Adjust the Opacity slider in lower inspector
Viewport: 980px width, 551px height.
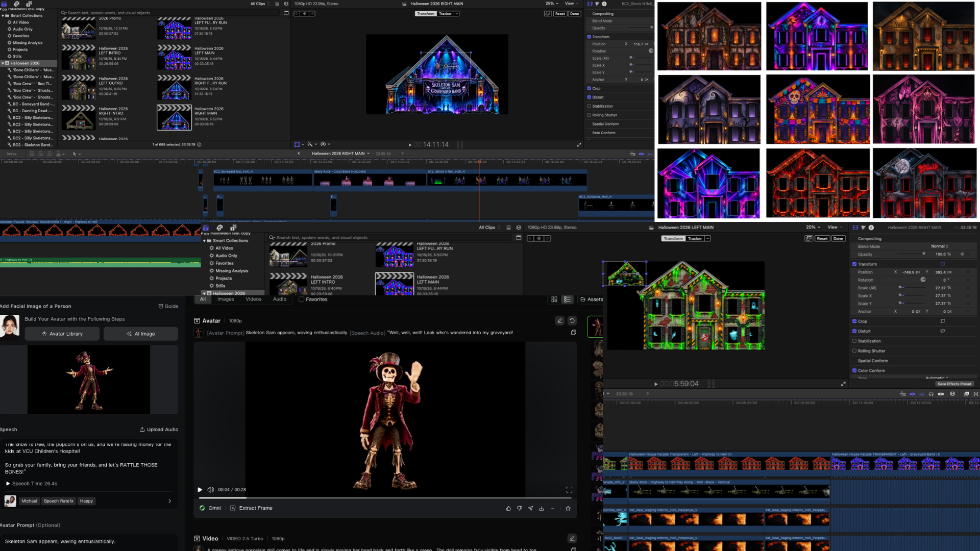[x=912, y=254]
